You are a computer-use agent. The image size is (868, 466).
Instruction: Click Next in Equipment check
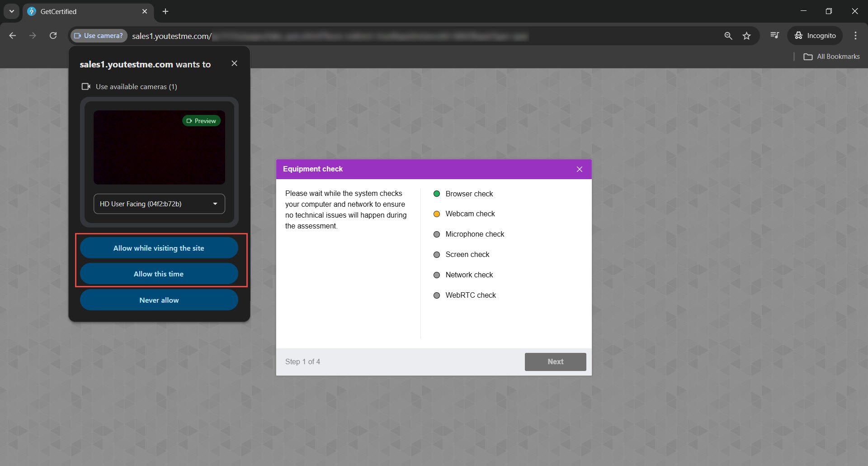[x=555, y=361]
